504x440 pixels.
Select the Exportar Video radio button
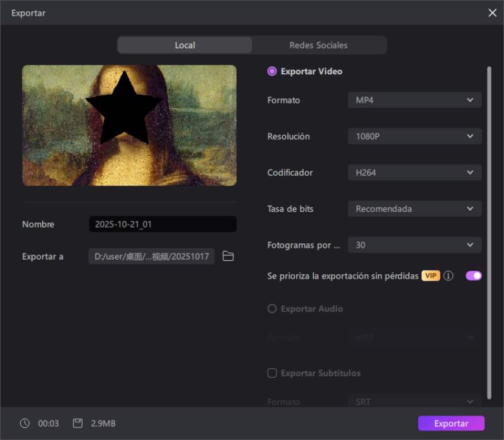pyautogui.click(x=272, y=71)
